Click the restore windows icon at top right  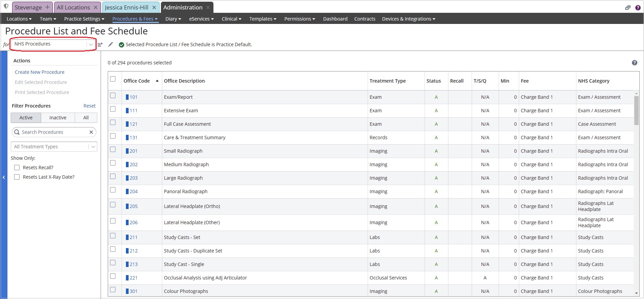click(x=628, y=8)
